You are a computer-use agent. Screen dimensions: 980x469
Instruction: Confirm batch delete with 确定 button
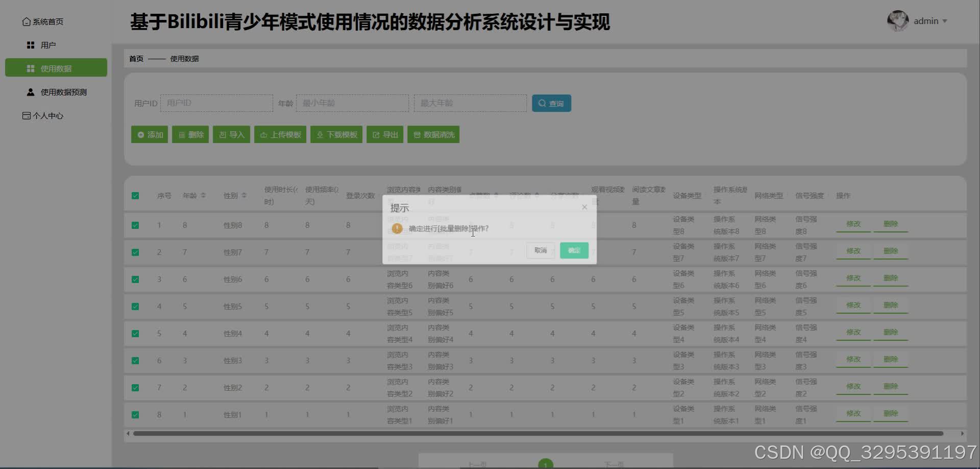click(573, 250)
